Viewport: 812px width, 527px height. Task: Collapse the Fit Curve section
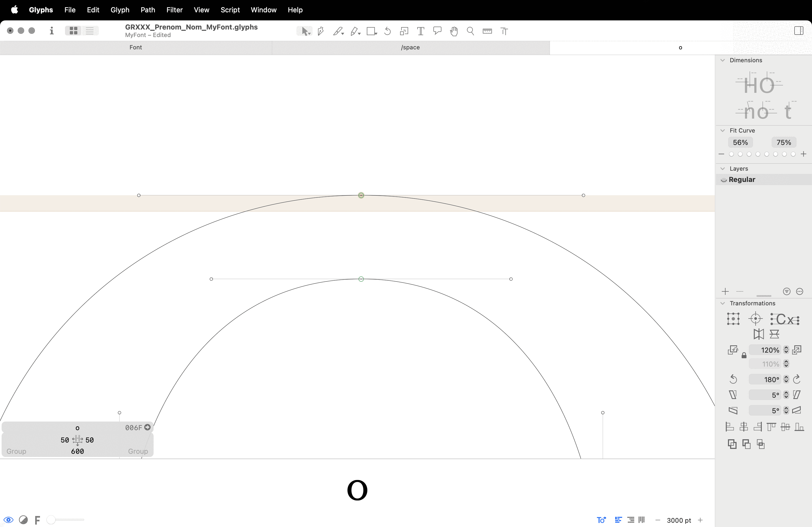[723, 131]
